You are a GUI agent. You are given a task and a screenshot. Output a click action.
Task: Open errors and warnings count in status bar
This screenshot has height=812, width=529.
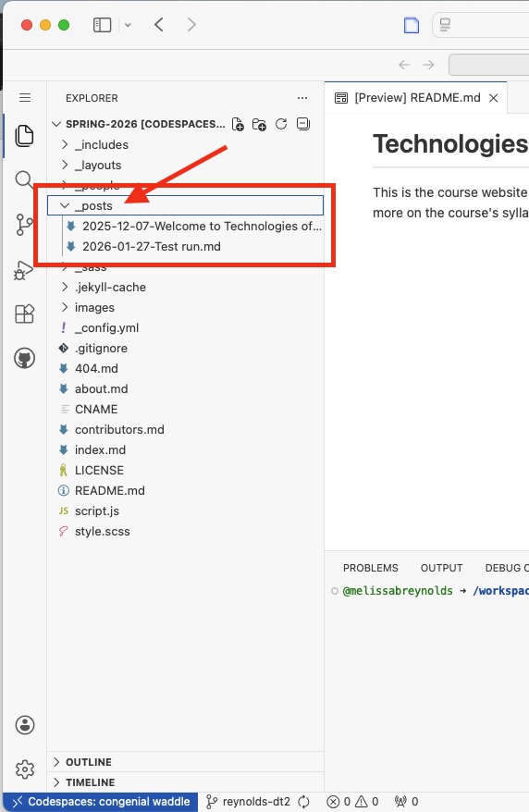[353, 802]
